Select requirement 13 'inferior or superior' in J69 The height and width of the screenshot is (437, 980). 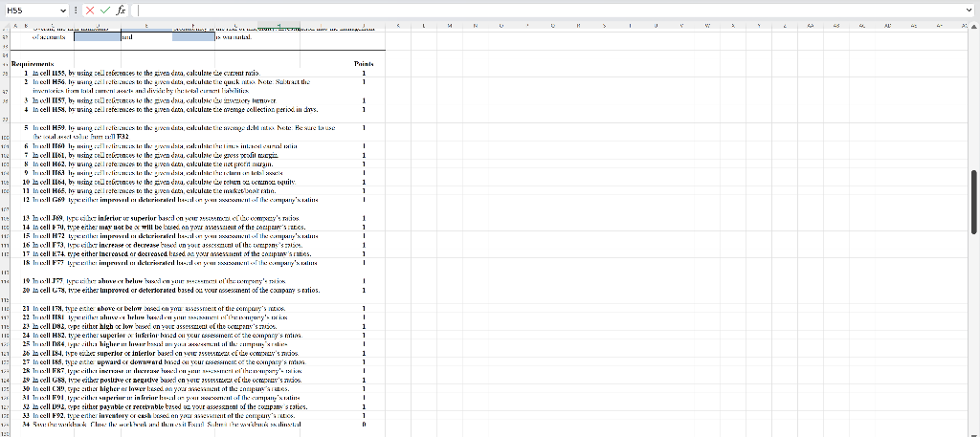pos(167,218)
